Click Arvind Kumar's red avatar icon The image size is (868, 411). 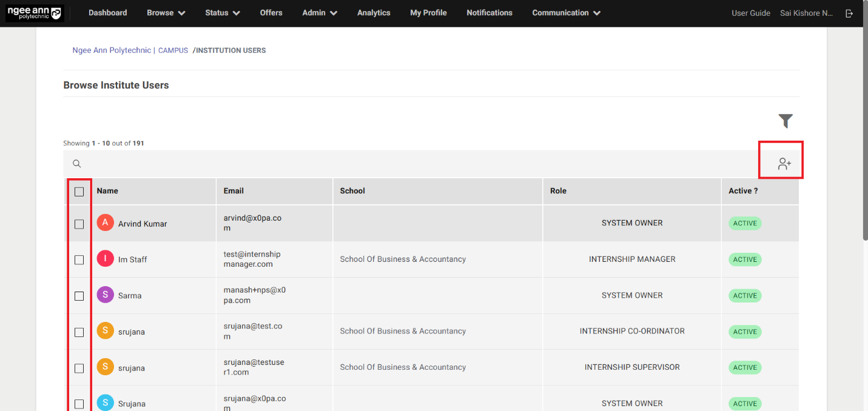coord(105,223)
